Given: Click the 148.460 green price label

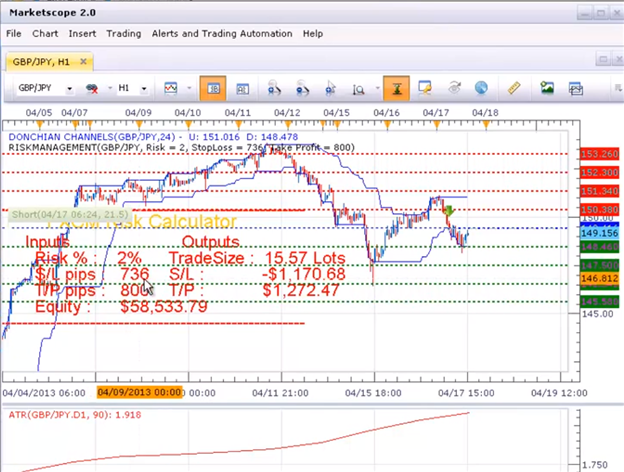Looking at the screenshot, I should coord(600,247).
